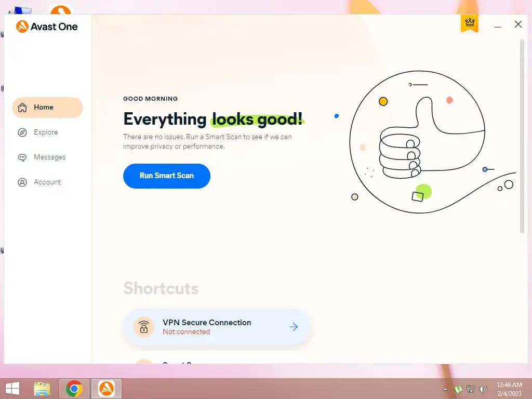
Task: Click the 'Shortcuts' heading
Action: (x=161, y=288)
